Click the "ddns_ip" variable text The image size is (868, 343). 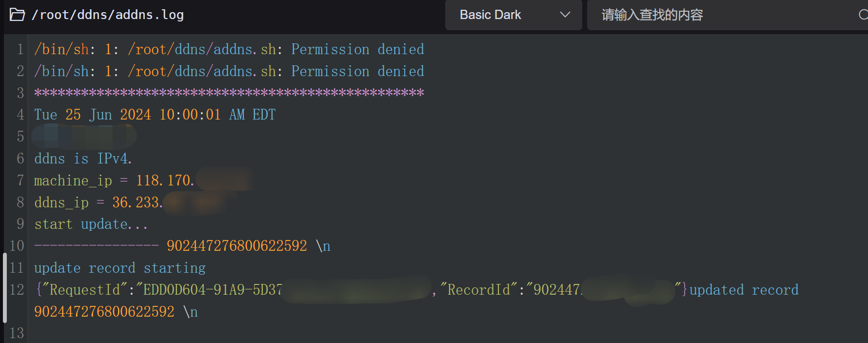pyautogui.click(x=61, y=202)
